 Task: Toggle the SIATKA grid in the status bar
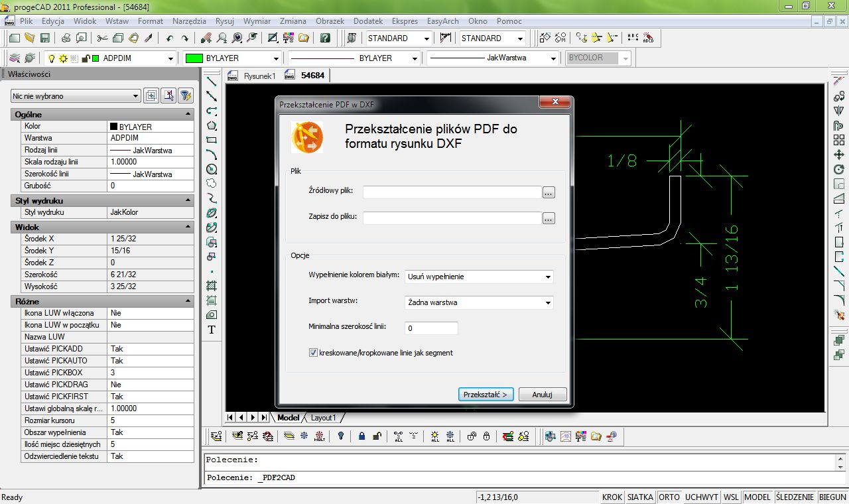640,497
